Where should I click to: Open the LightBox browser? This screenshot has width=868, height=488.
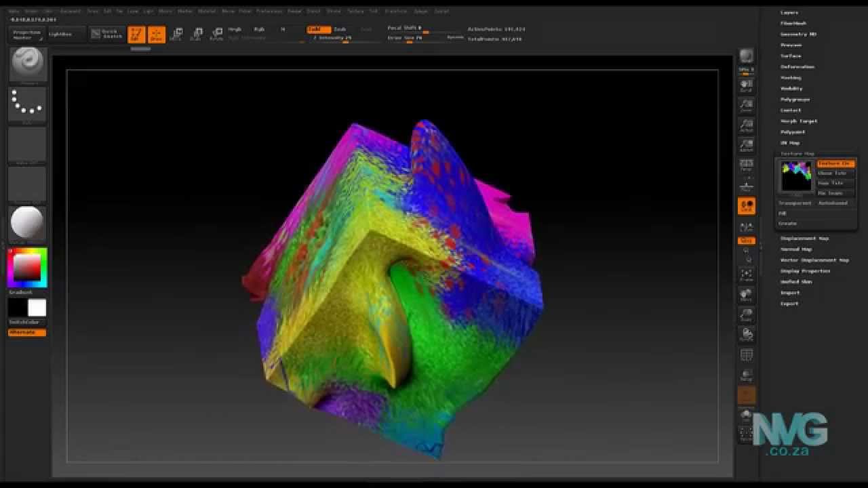tap(66, 35)
